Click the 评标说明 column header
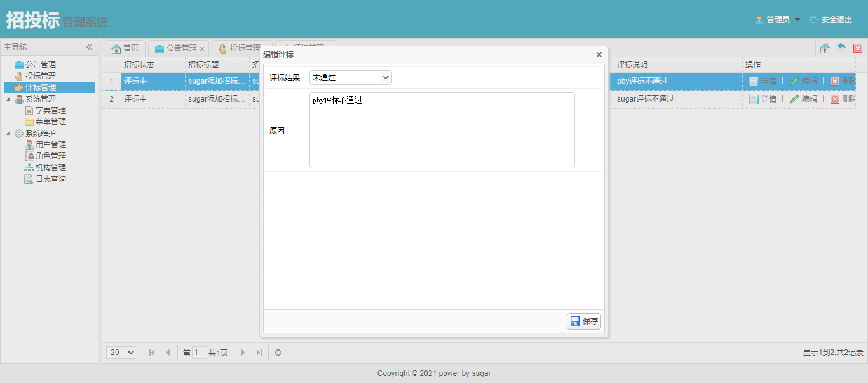This screenshot has height=383, width=868. click(x=678, y=65)
